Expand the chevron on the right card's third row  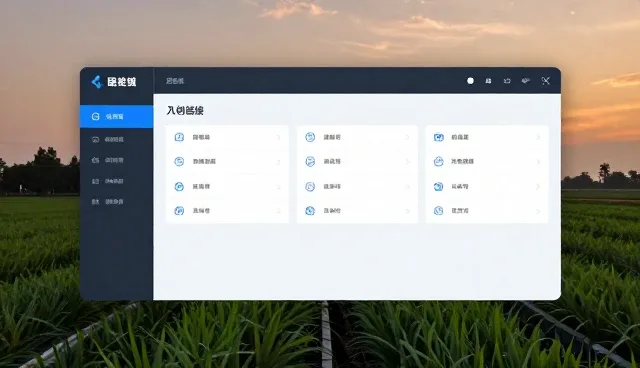coord(538,187)
